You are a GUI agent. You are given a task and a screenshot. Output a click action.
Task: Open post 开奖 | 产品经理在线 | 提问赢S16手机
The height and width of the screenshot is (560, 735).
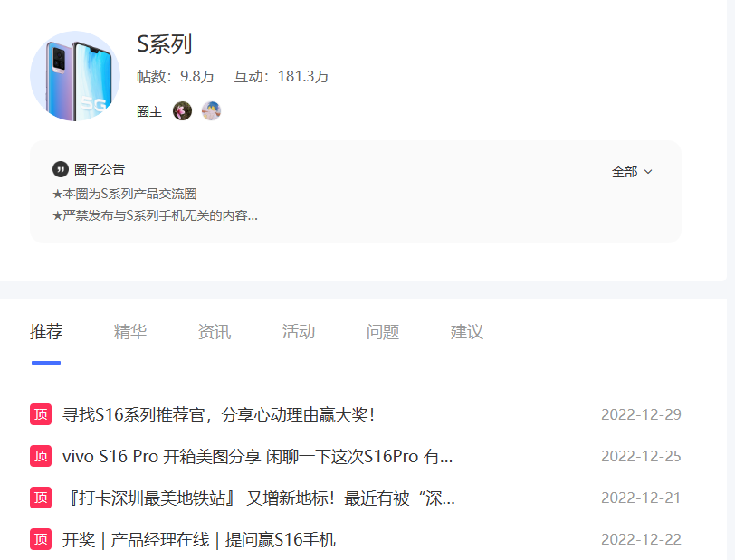tap(199, 540)
